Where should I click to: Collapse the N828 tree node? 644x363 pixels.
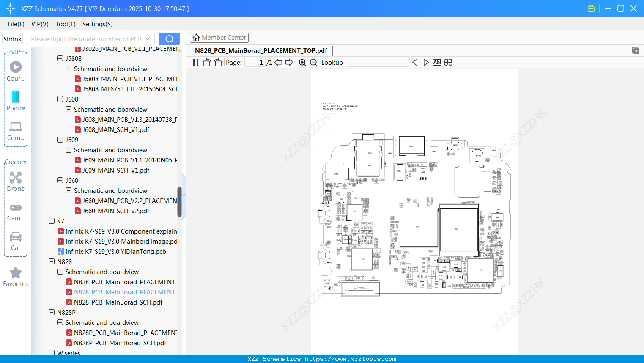coord(51,261)
